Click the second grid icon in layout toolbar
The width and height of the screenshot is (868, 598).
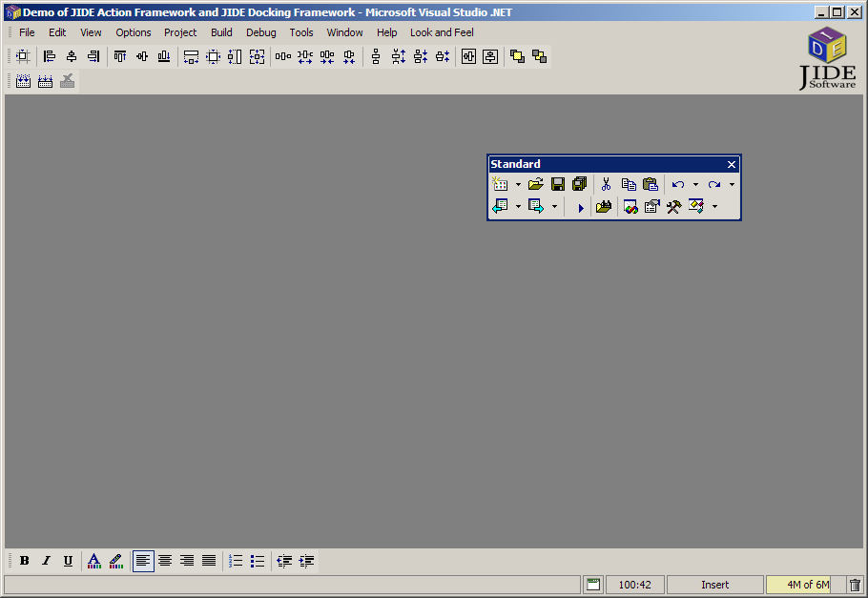(x=46, y=82)
